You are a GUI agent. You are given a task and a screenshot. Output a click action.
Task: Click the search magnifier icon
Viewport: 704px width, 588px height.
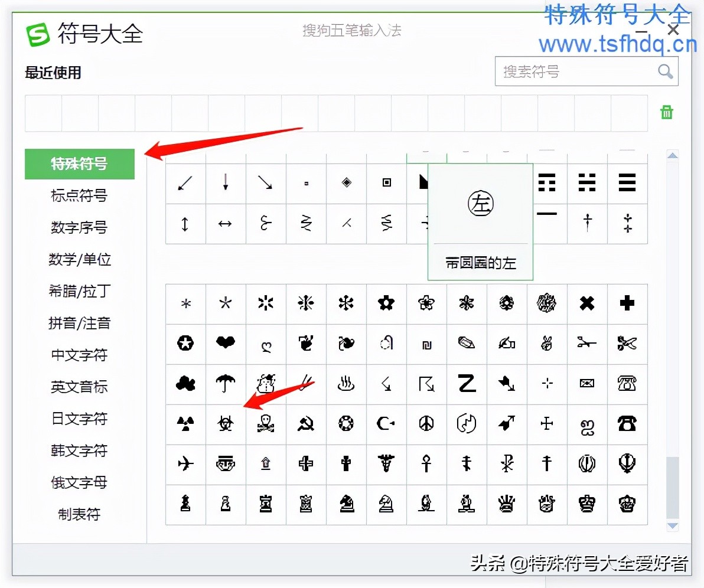tap(665, 72)
